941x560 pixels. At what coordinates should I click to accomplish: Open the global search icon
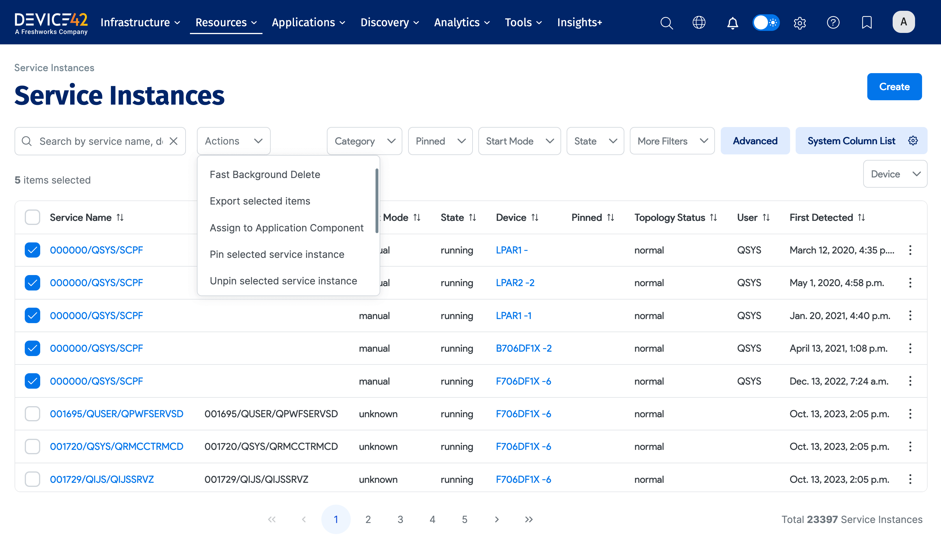tap(667, 23)
